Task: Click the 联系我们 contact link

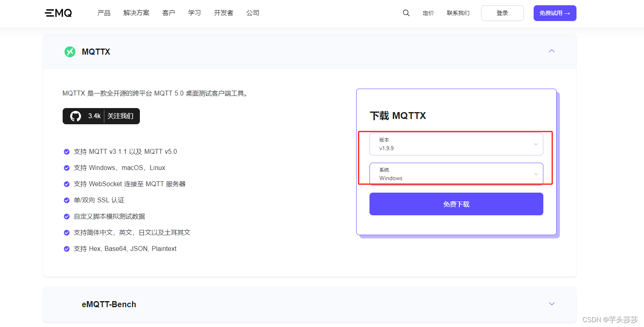Action: (458, 13)
